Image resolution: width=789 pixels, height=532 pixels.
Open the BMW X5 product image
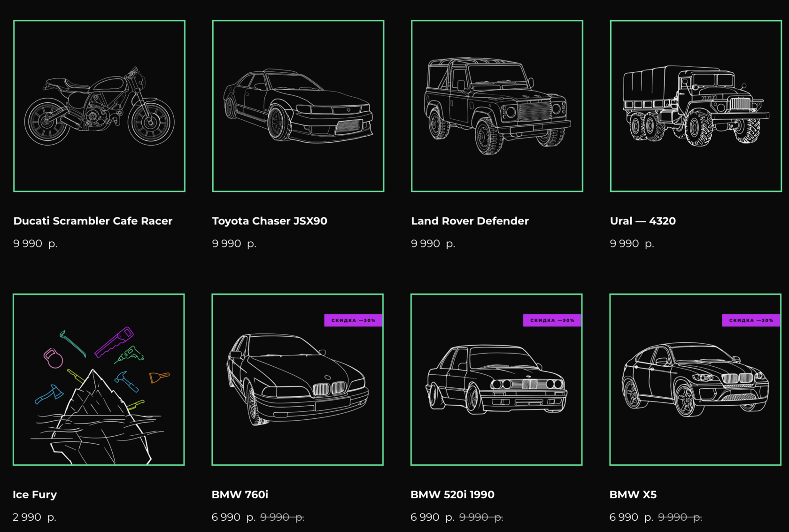(x=696, y=379)
